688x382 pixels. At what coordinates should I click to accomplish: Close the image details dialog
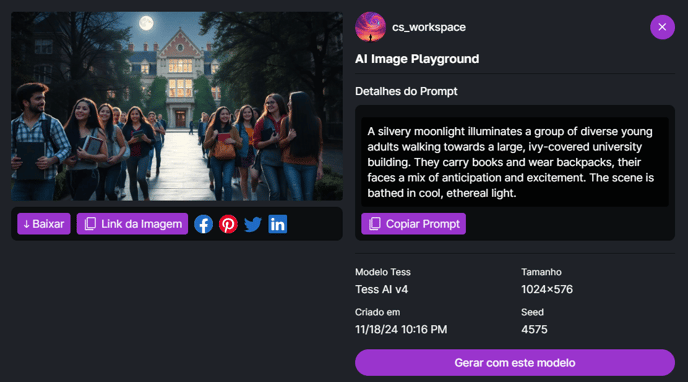pyautogui.click(x=662, y=27)
